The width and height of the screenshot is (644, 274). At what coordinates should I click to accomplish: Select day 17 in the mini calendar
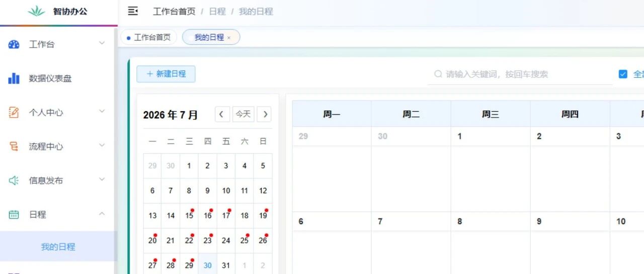pos(226,216)
